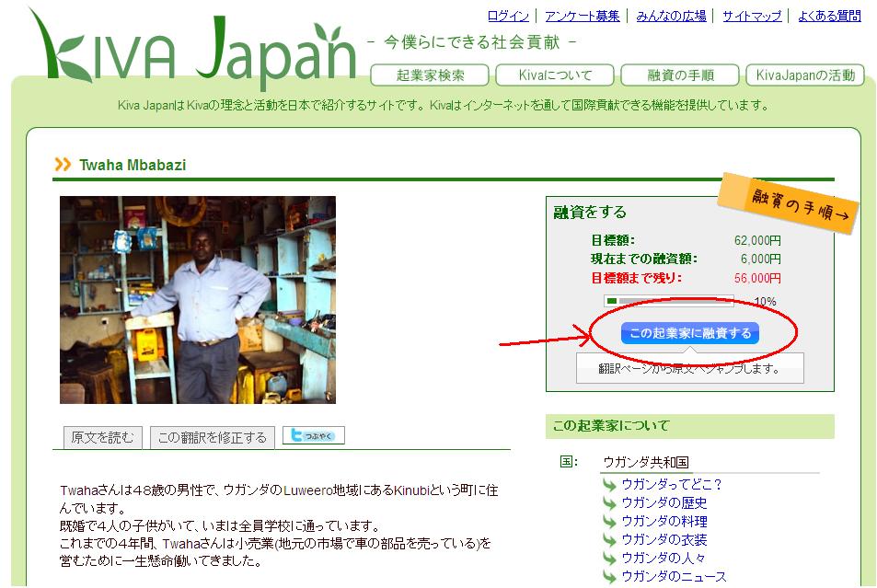Viewport: 877px width, 588px height.
Task: Open ウガンダの料理 link
Action: tap(664, 522)
